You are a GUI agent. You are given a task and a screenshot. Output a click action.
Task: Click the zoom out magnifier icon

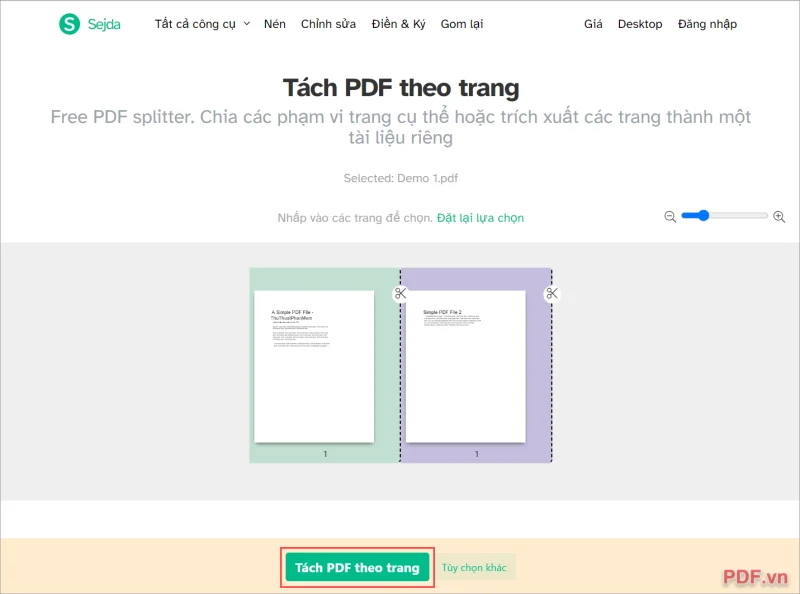point(670,216)
